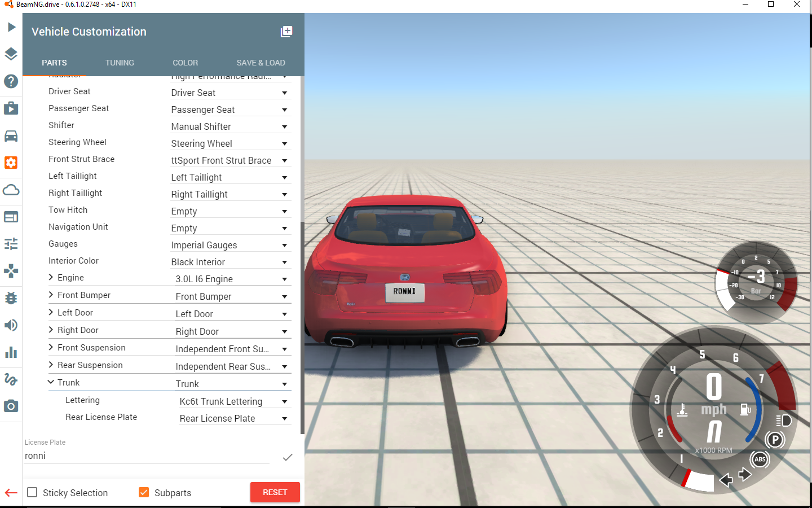Open the Right Taillight dropdown
This screenshot has height=508, width=812.
tap(231, 194)
